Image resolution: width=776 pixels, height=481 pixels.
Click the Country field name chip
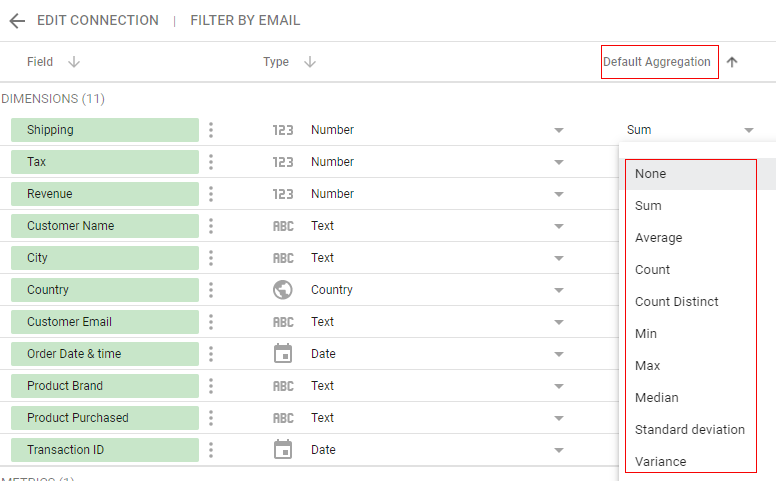pos(105,290)
